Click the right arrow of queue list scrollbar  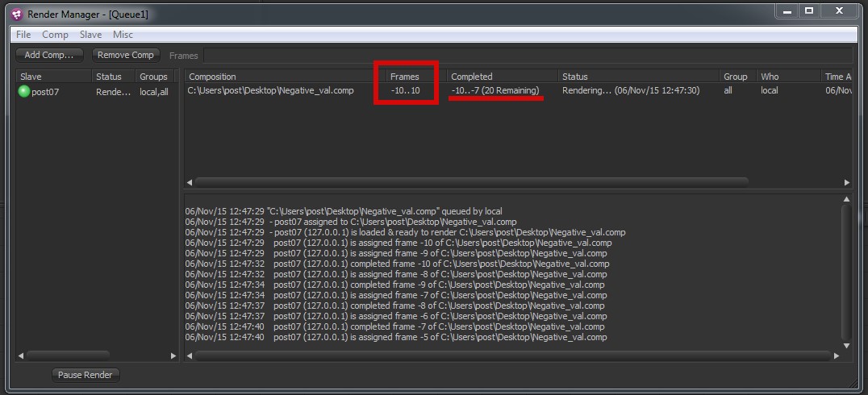point(847,182)
